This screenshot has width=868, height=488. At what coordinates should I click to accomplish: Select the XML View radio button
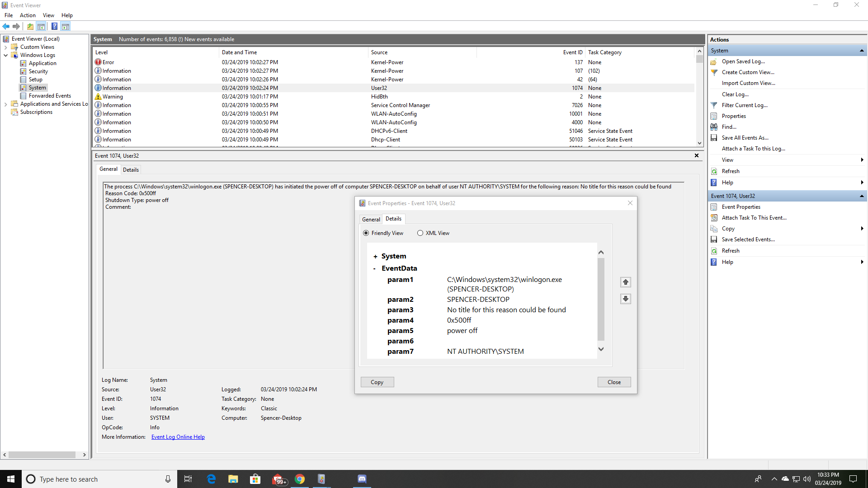coord(420,233)
